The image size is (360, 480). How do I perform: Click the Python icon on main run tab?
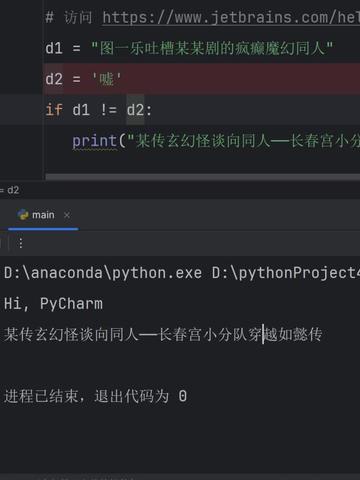(x=23, y=215)
